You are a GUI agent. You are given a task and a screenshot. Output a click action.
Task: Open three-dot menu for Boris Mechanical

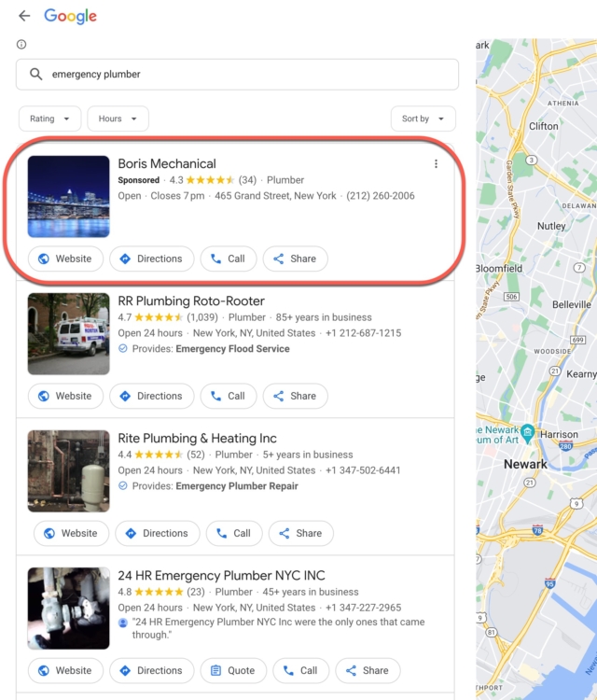tap(436, 164)
